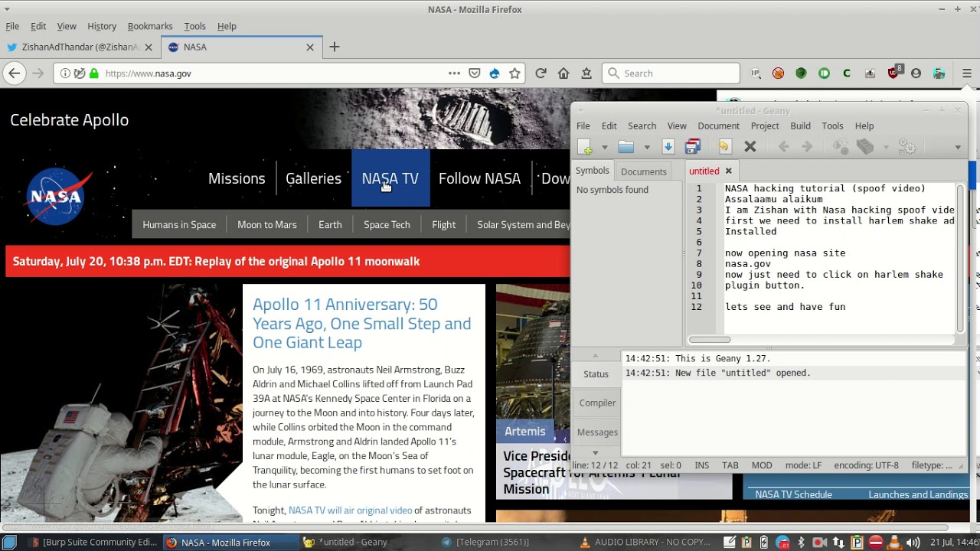Viewport: 980px width, 551px height.
Task: Click the uBlock Origin extension icon
Action: click(x=893, y=73)
